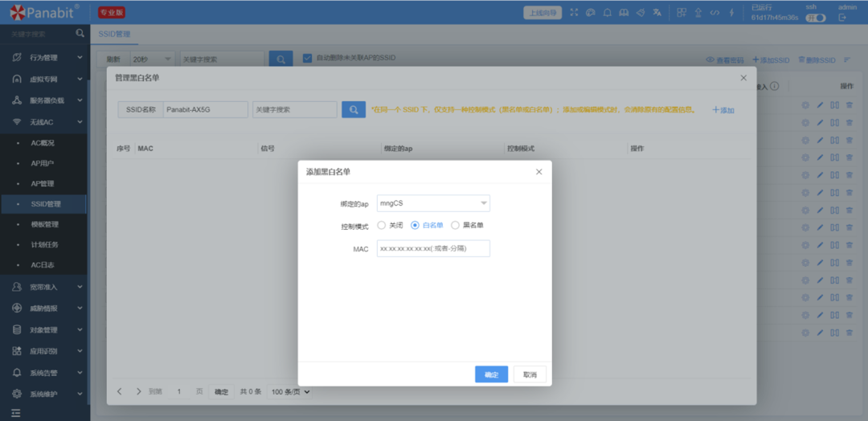
Task: Toggle fullscreen mode icon in top bar
Action: (x=574, y=13)
